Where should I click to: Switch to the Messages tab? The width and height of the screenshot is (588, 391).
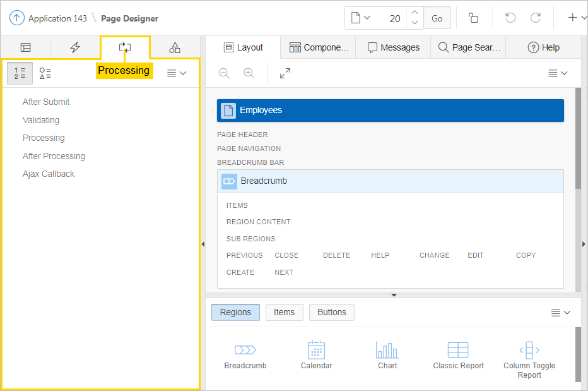tap(393, 47)
